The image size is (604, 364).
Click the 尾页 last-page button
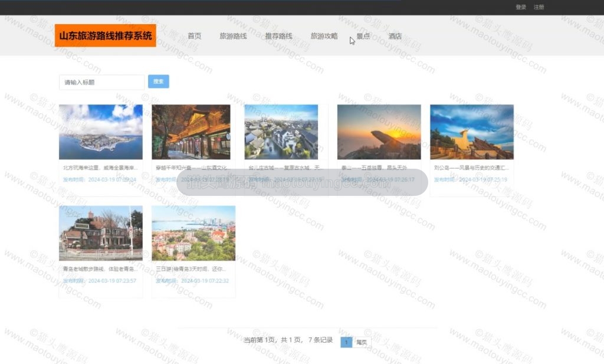(362, 342)
